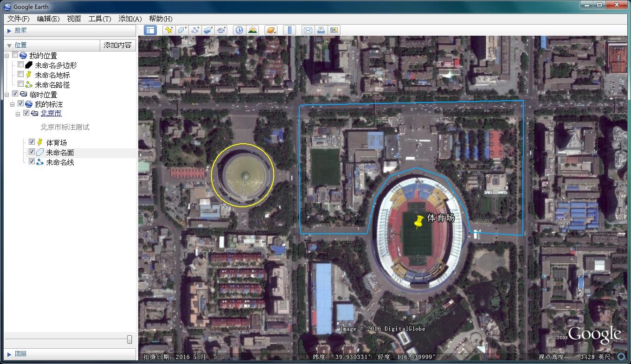Print the current view
The image size is (631, 364).
pos(321,30)
